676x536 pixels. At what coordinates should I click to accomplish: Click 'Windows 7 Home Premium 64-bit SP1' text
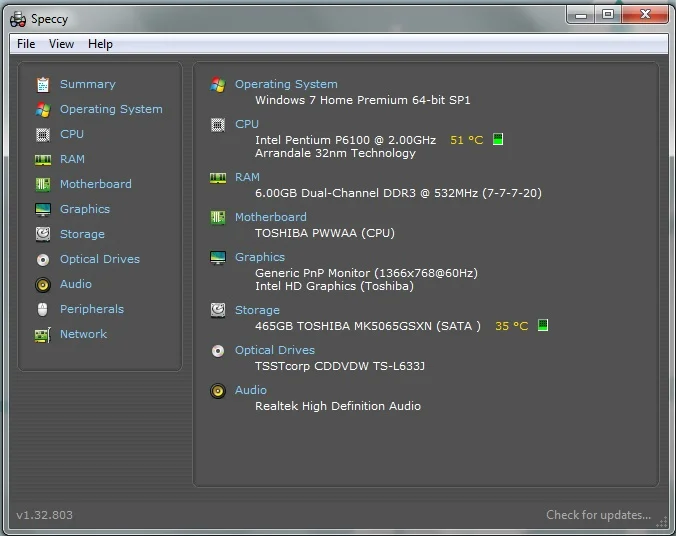[x=363, y=100]
